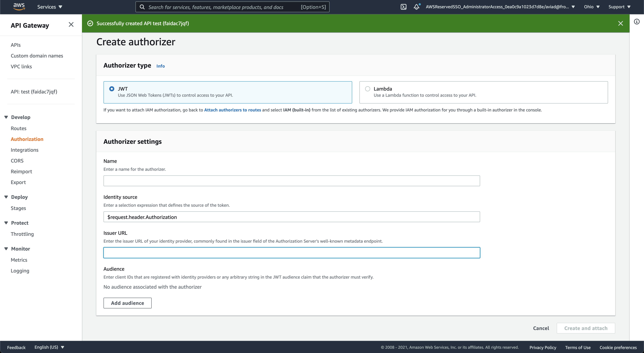Select the Lambda authorizer type

[x=367, y=88]
